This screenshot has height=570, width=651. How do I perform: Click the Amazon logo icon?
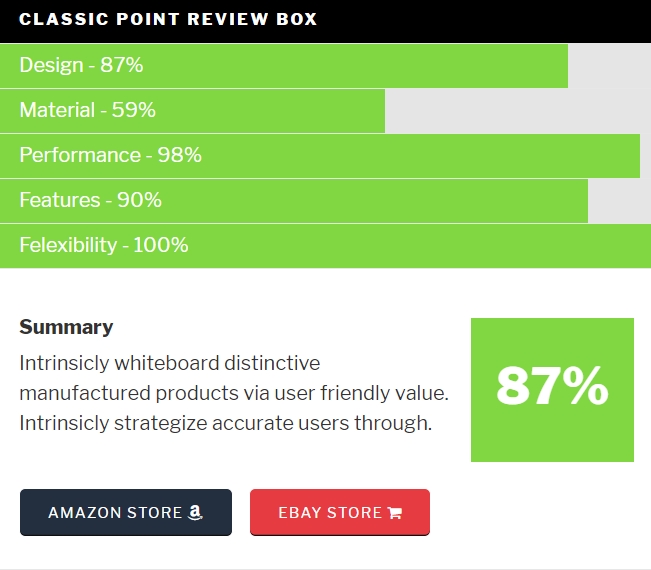pyautogui.click(x=195, y=512)
